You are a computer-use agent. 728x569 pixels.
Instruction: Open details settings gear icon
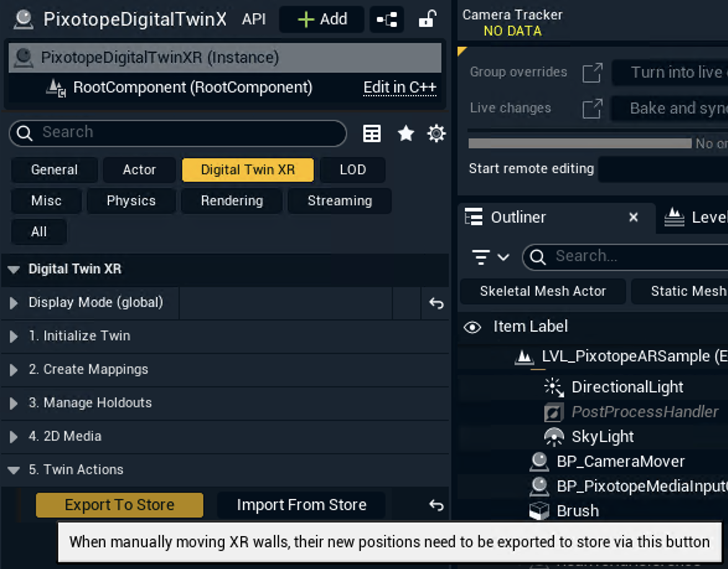point(437,134)
